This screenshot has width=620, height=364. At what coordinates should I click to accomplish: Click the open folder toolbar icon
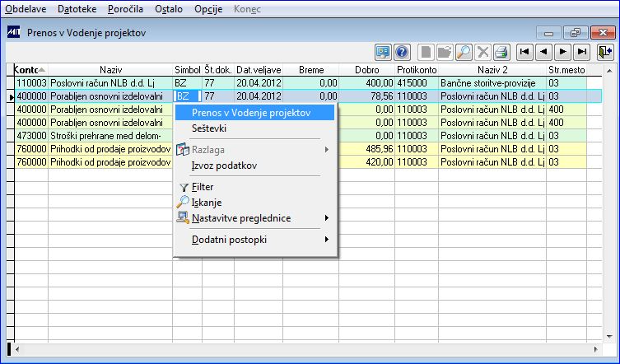[445, 52]
